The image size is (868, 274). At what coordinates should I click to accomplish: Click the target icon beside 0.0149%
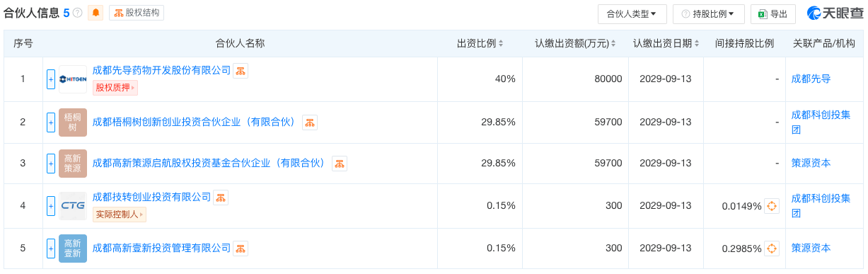[x=772, y=206]
